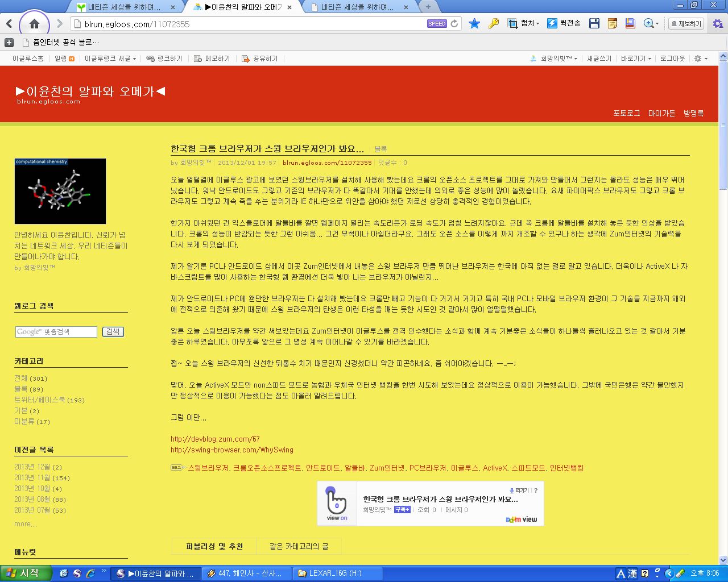Click 메모하기 in blog toolbar
Screen dimensions: 728x582
tap(212, 59)
